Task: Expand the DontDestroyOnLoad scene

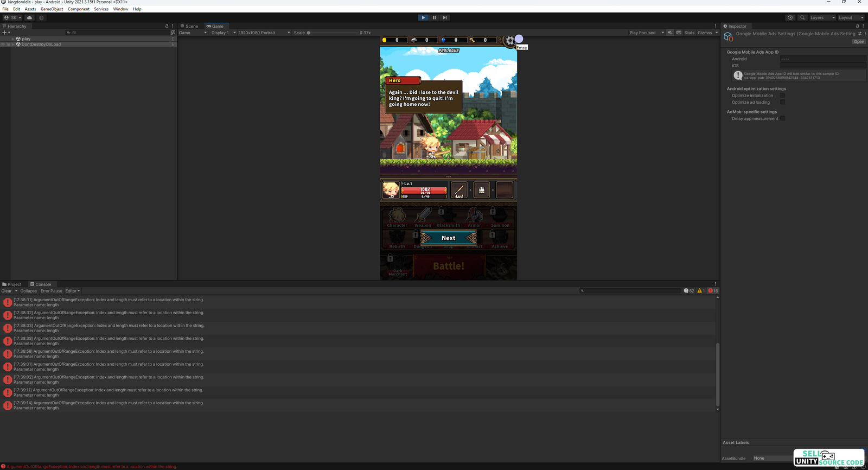Action: coord(13,45)
